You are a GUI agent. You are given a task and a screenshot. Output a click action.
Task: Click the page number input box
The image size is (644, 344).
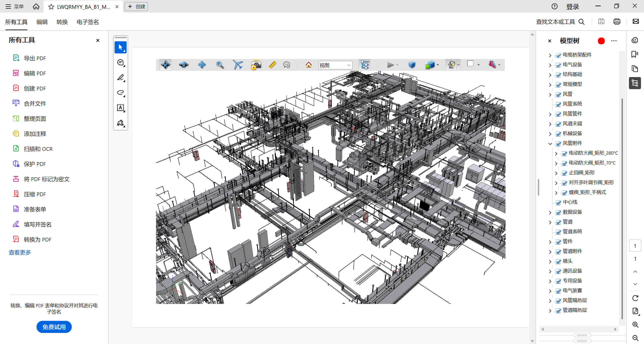[x=635, y=246]
